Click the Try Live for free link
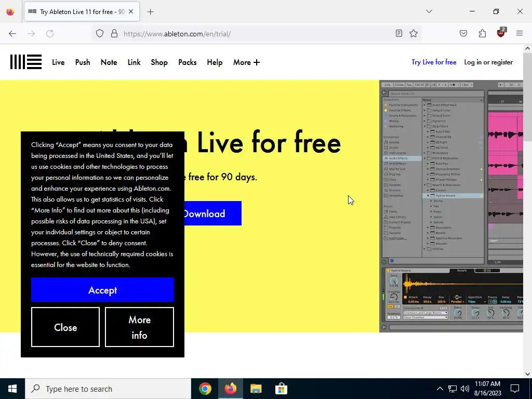532x399 pixels. point(434,62)
